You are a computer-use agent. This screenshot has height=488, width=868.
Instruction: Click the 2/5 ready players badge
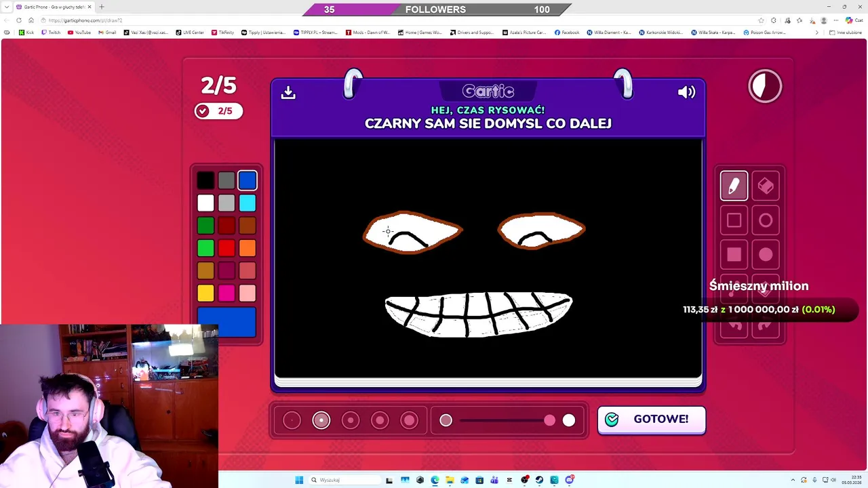click(218, 111)
